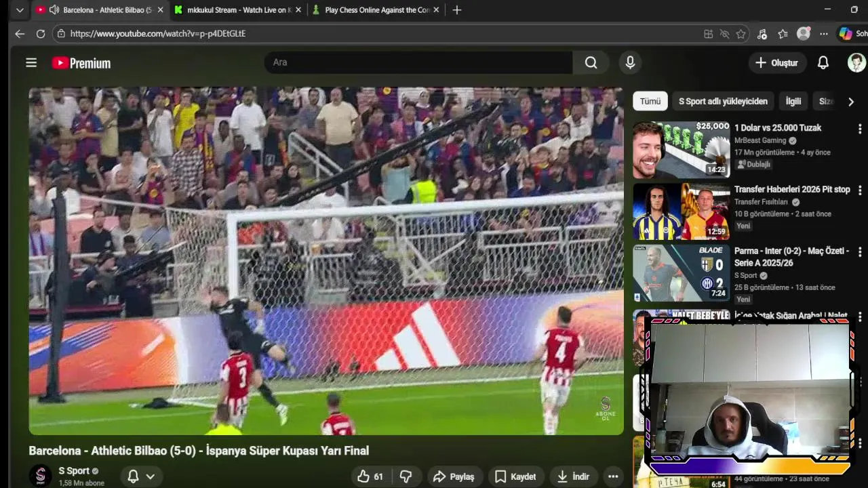Mute tab via speaker icon on Barcelona tab
The image size is (868, 488).
tap(54, 10)
